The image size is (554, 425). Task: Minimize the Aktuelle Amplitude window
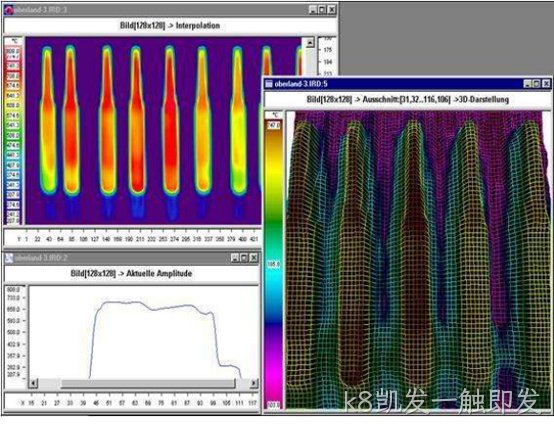point(235,258)
